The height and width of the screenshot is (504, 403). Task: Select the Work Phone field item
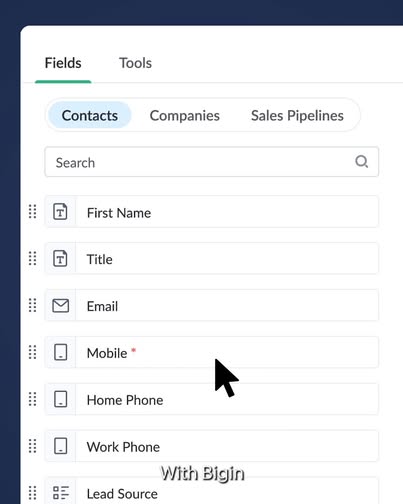coord(212,446)
